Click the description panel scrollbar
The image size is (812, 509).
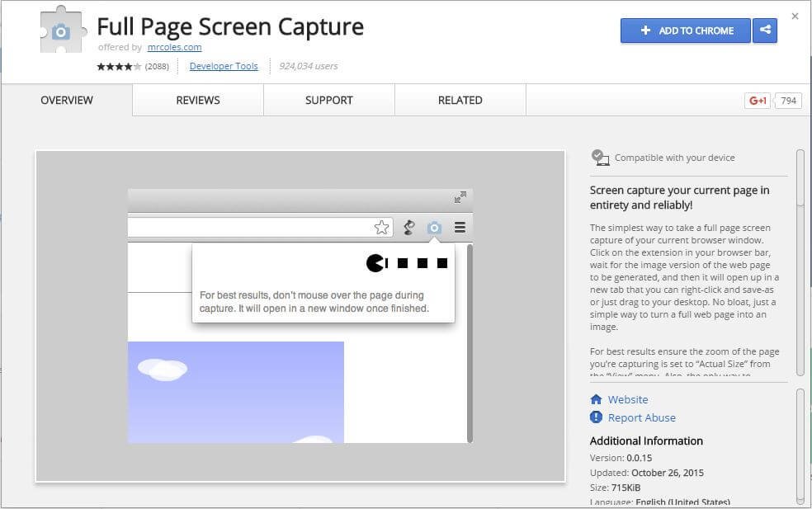[x=800, y=262]
